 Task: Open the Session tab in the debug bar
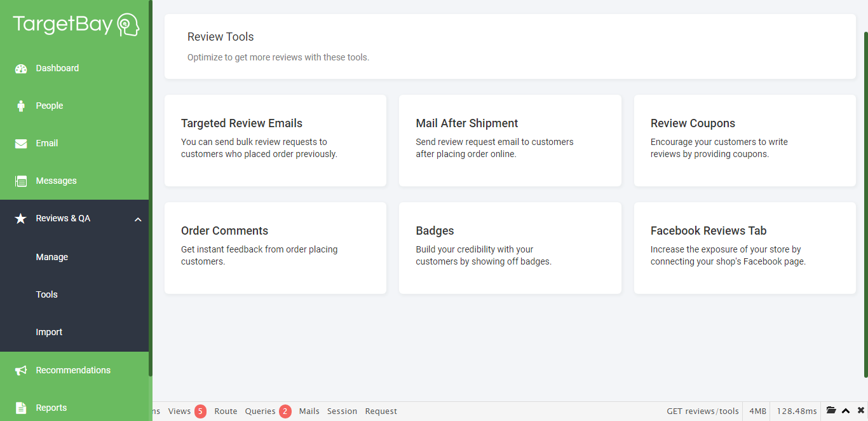tap(342, 411)
